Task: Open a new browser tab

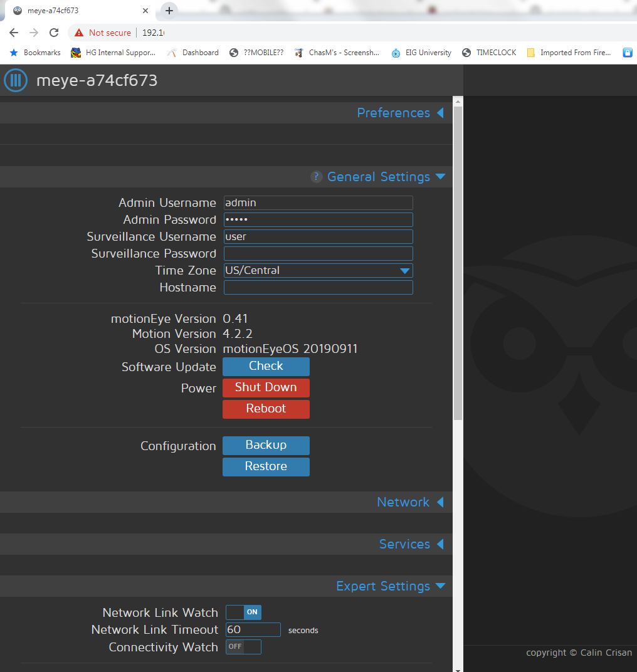Action: [x=169, y=11]
